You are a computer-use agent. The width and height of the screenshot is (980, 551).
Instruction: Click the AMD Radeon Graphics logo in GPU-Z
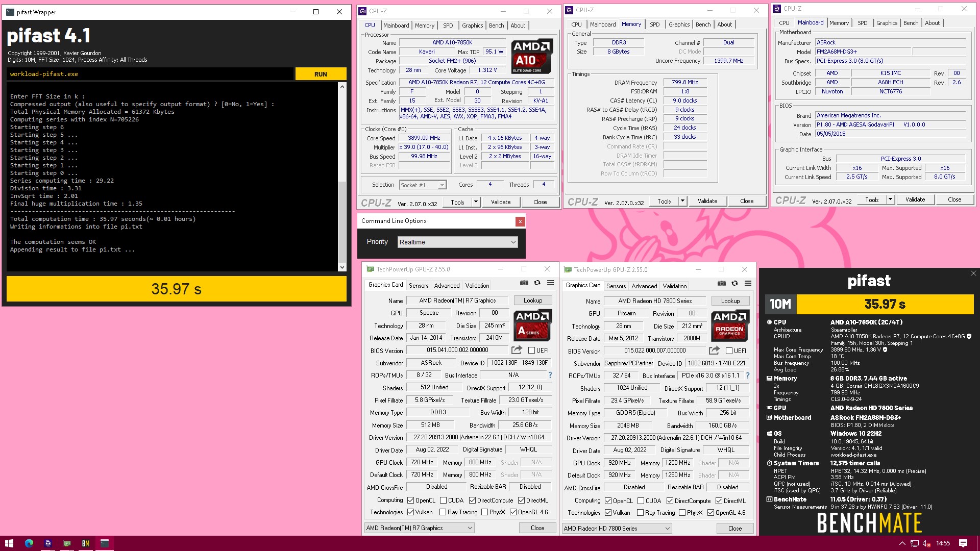(x=730, y=325)
